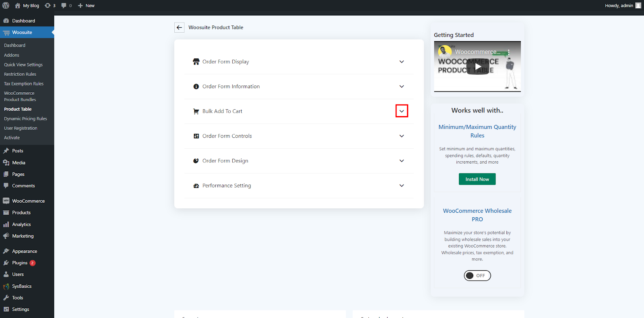Click the video channel avatar

pyautogui.click(x=445, y=52)
